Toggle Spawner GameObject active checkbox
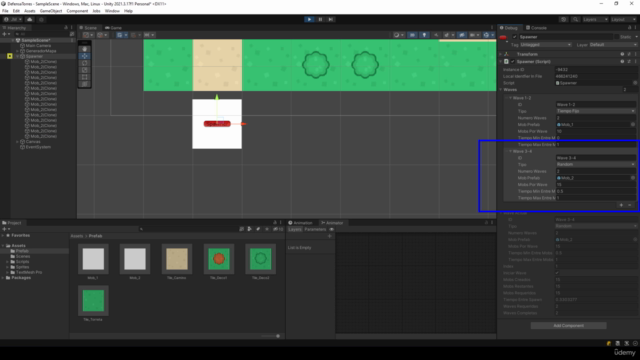 tap(515, 37)
